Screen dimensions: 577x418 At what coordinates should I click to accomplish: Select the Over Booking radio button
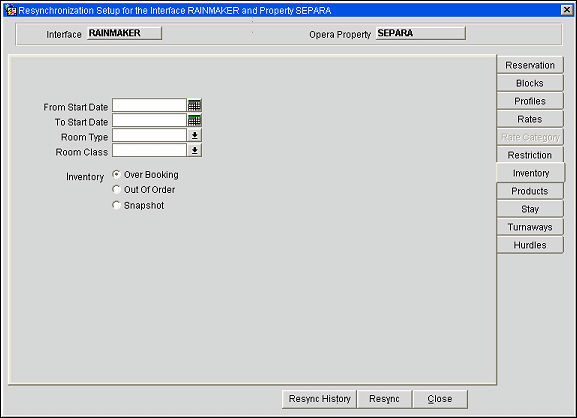116,174
